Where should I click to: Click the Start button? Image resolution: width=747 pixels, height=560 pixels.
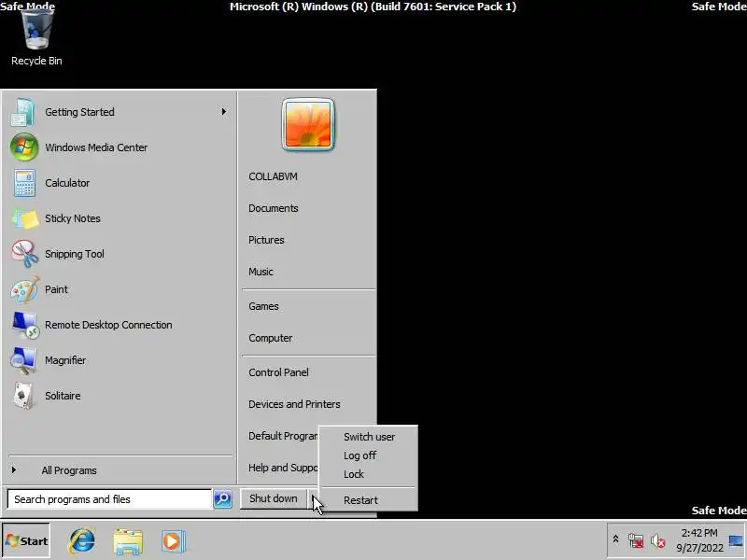click(x=26, y=541)
